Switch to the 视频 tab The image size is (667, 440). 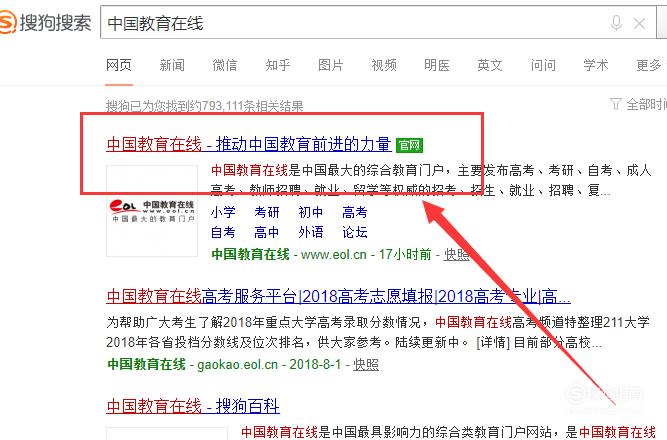pos(384,65)
